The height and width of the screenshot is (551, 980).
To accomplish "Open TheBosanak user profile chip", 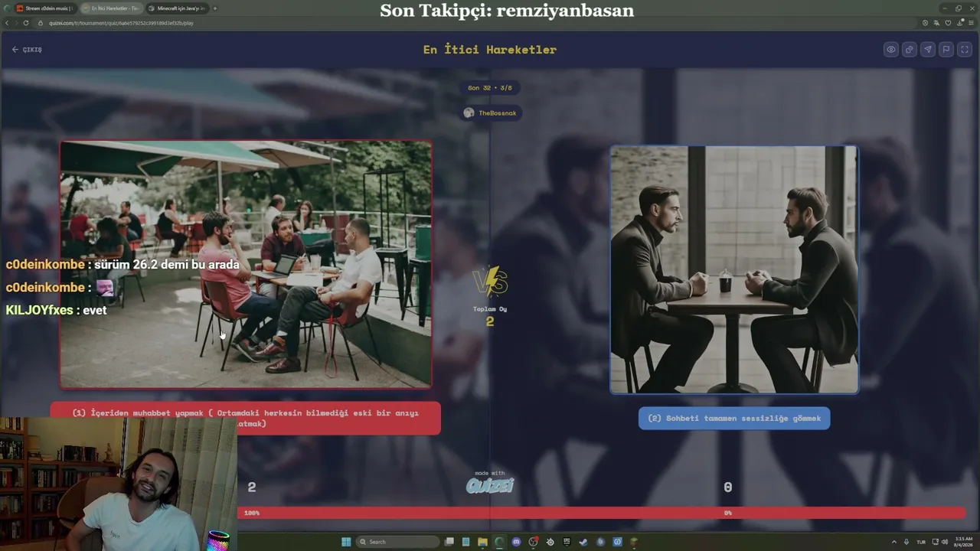I will pyautogui.click(x=490, y=113).
